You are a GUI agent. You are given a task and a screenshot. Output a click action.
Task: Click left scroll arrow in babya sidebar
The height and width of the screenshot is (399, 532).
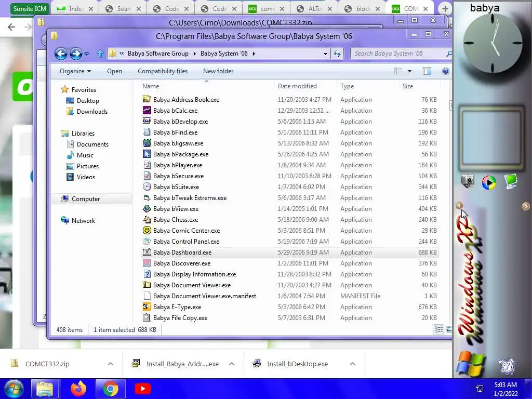(x=459, y=205)
